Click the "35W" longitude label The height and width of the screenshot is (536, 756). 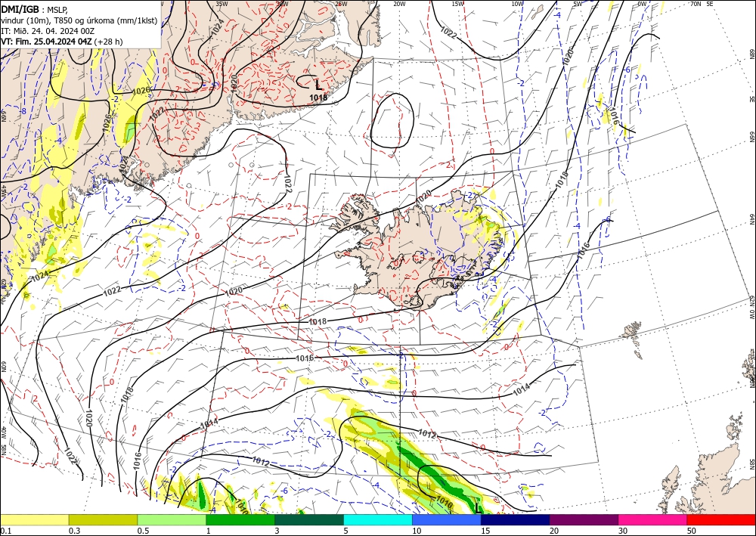(x=222, y=4)
